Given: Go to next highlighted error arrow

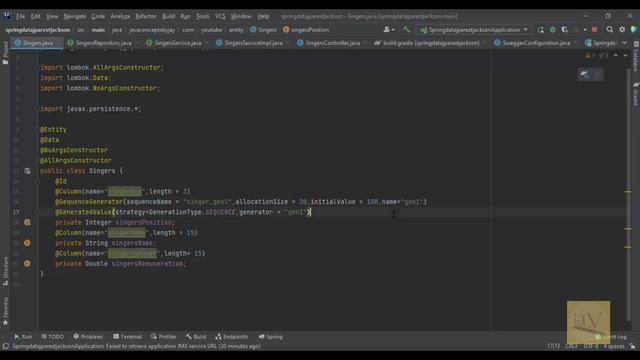Looking at the screenshot, I should pos(625,55).
